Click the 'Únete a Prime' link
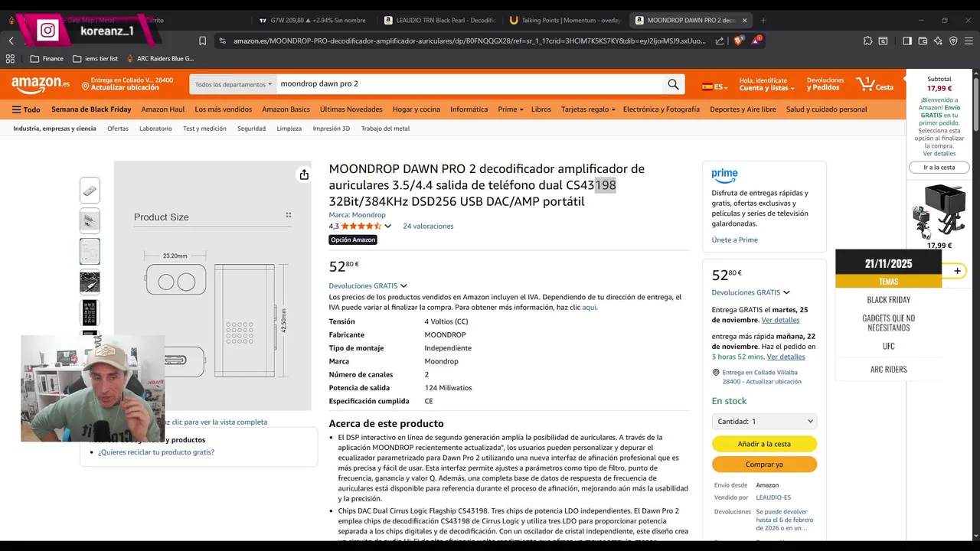Viewport: 980px width, 551px height. 734,240
